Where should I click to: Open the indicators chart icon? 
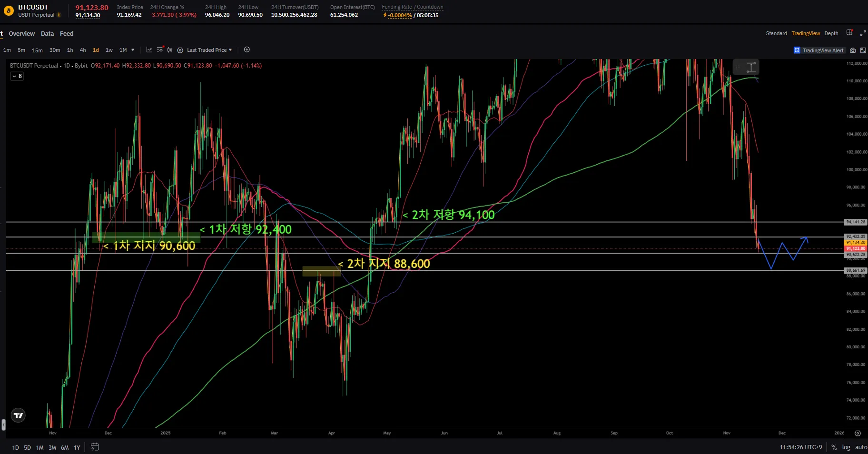click(x=149, y=50)
